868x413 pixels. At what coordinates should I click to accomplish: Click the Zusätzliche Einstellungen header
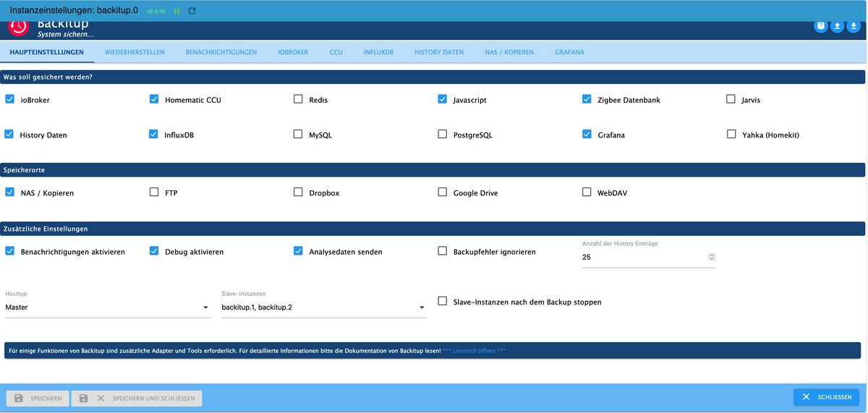click(x=433, y=229)
